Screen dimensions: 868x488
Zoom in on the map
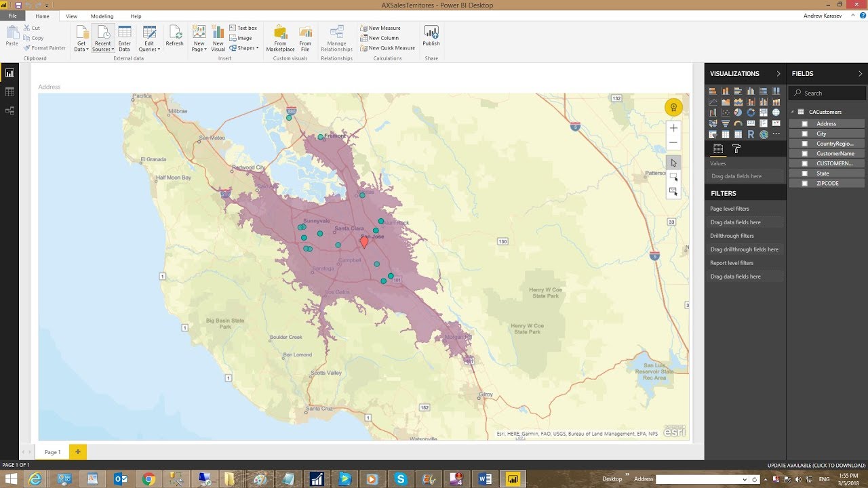[673, 127]
